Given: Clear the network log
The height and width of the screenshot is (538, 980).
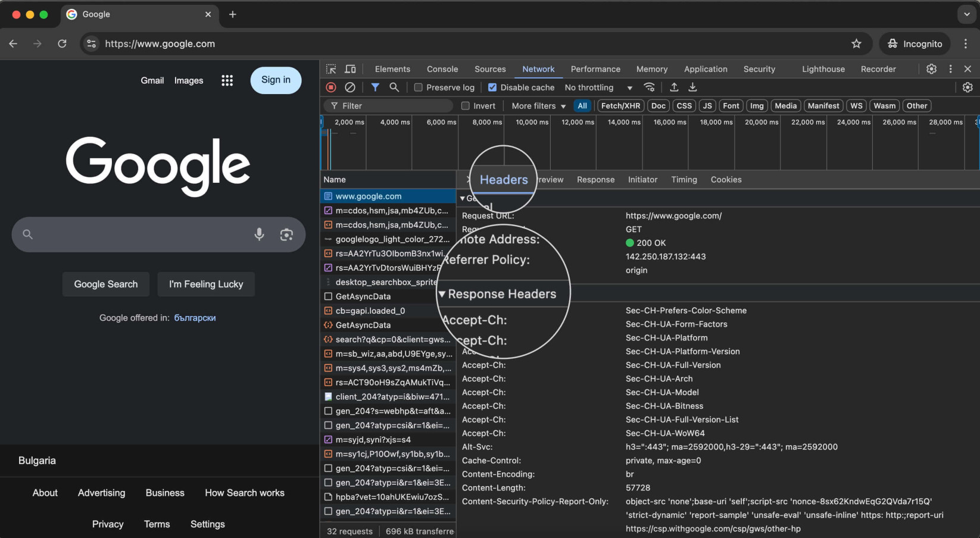Looking at the screenshot, I should pyautogui.click(x=350, y=87).
